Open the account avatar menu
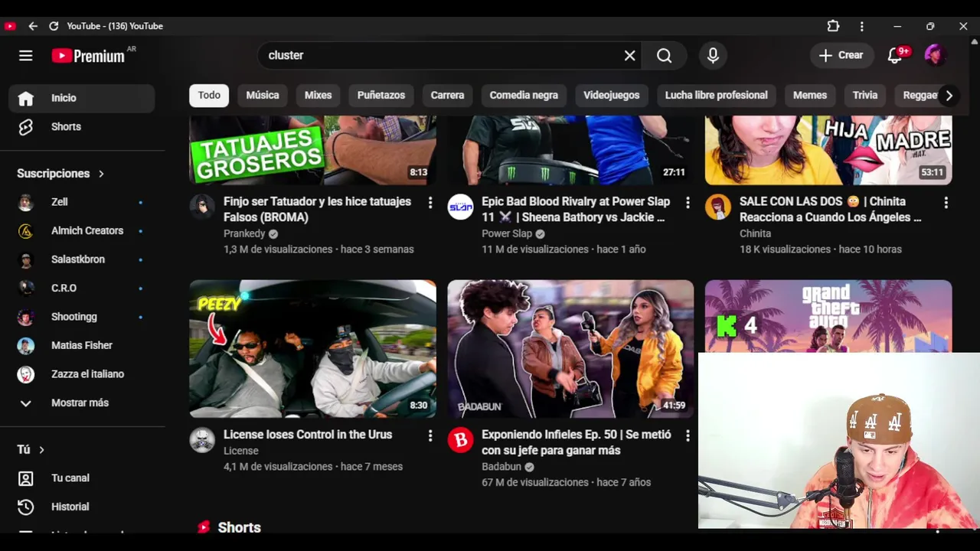The width and height of the screenshot is (980, 551). [935, 55]
